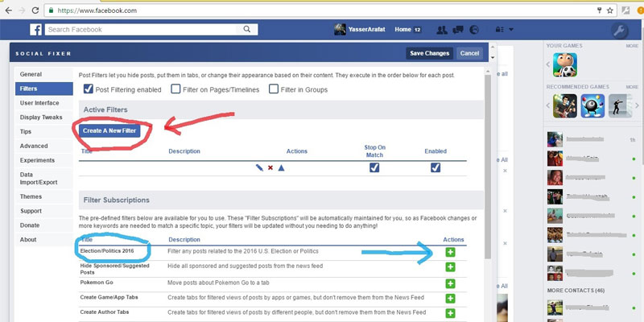Add Create Author Tabs subscription
Screen dimensions: 644x322
coord(450,313)
